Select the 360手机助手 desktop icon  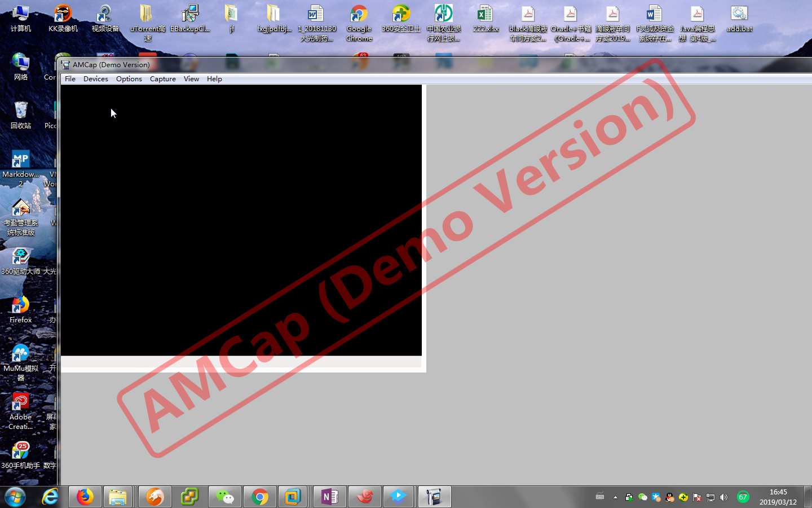click(x=20, y=455)
